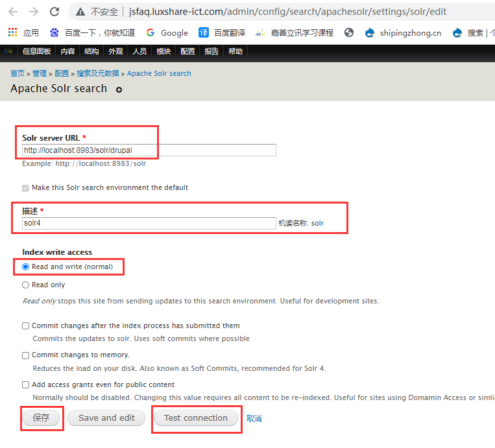The image size is (495, 448).
Task: Open Baidu Translate bookmark icon
Action: [203, 32]
